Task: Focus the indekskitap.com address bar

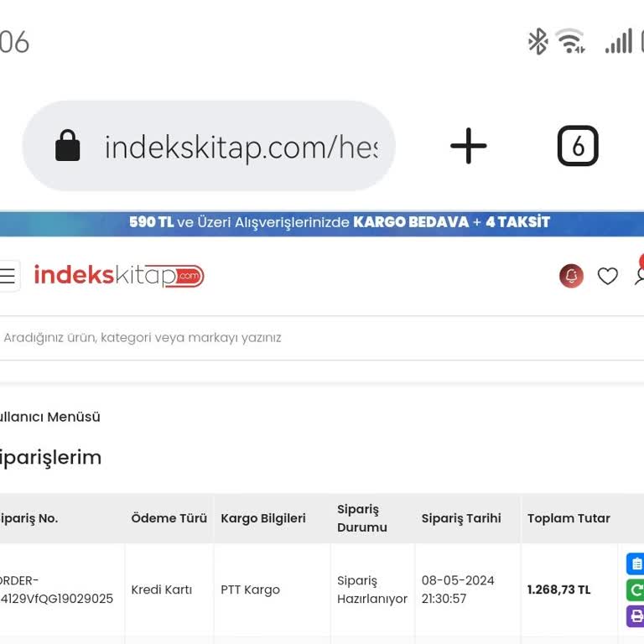Action: point(209,146)
